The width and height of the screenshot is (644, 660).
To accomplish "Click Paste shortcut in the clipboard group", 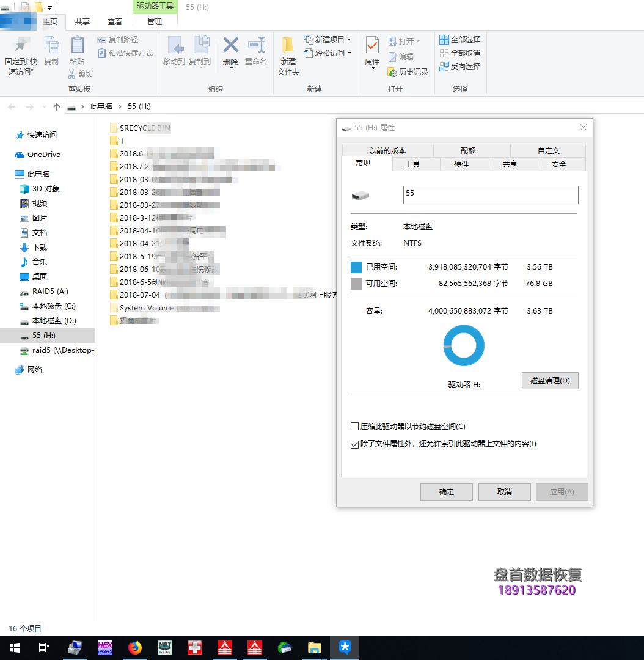I will click(x=125, y=53).
